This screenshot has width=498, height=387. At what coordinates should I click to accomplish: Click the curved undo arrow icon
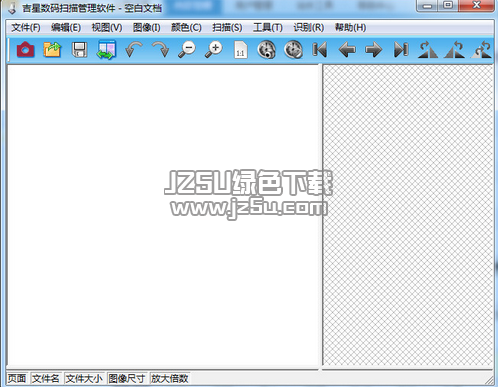[133, 50]
